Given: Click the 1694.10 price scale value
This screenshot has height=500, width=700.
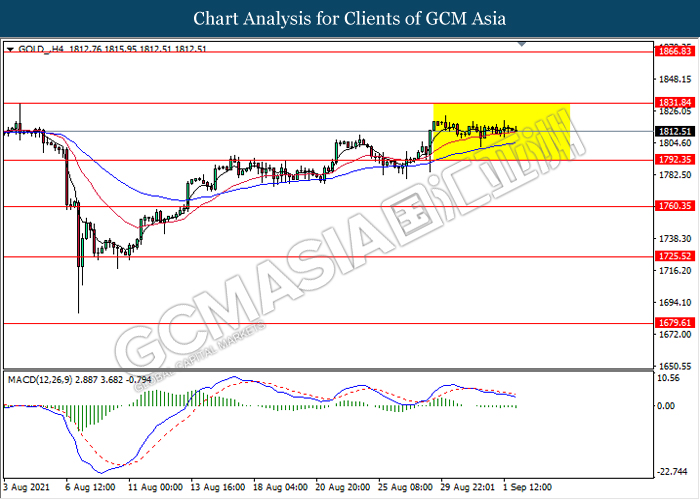Looking at the screenshot, I should [x=675, y=303].
